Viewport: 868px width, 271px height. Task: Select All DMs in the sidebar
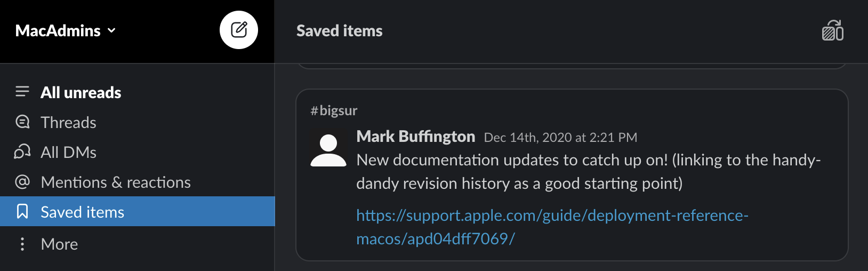[x=68, y=153]
